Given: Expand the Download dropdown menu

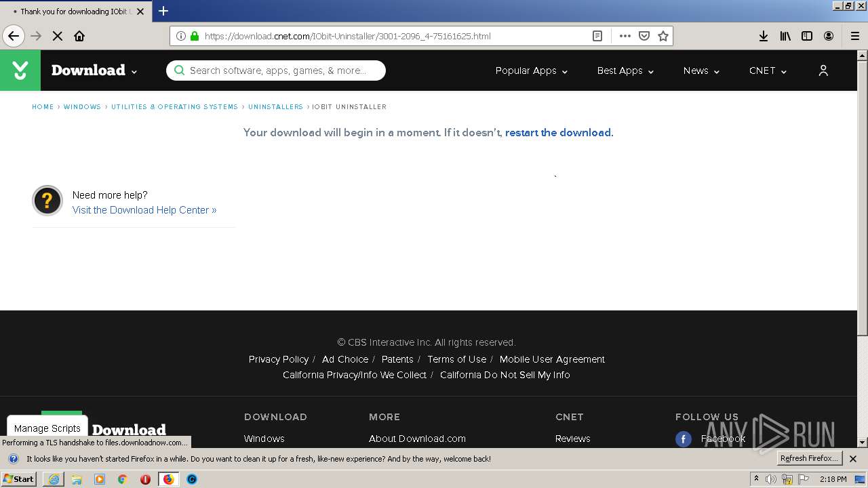Looking at the screenshot, I should coord(94,70).
